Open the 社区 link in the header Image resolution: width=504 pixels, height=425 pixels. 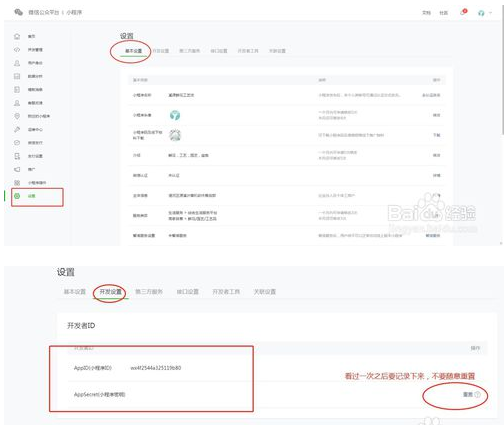tap(444, 13)
